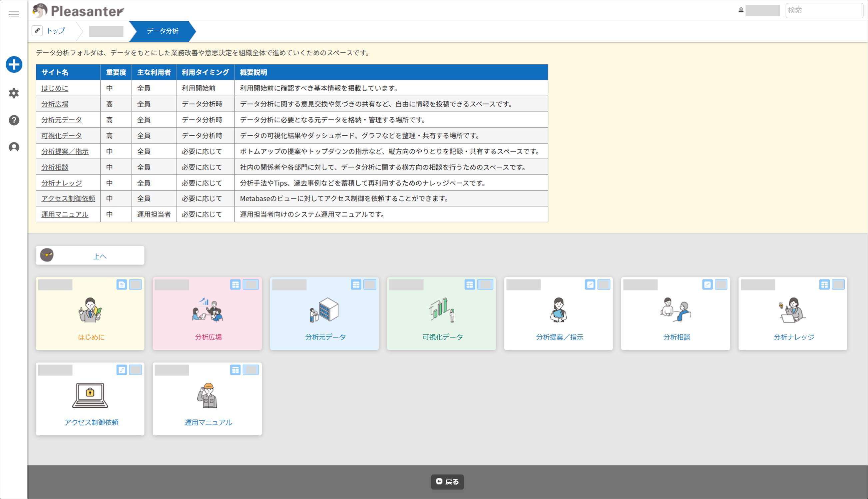Select the データ分析 breadcrumb tab

tap(163, 31)
